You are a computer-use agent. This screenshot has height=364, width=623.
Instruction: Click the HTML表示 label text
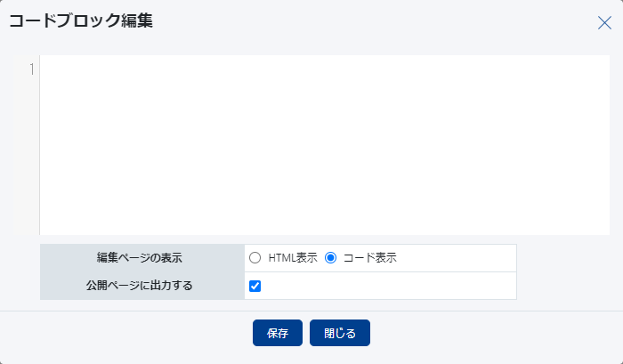click(293, 258)
